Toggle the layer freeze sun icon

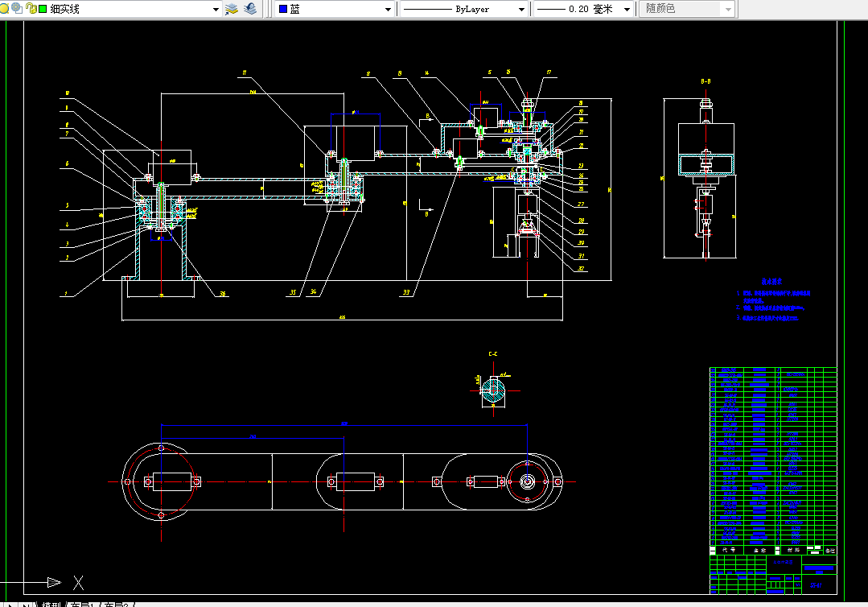click(16, 9)
